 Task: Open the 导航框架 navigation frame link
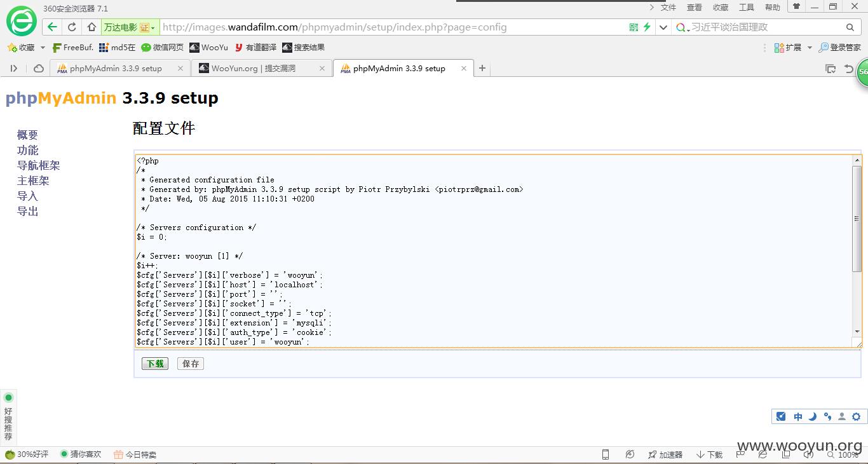pyautogui.click(x=39, y=165)
